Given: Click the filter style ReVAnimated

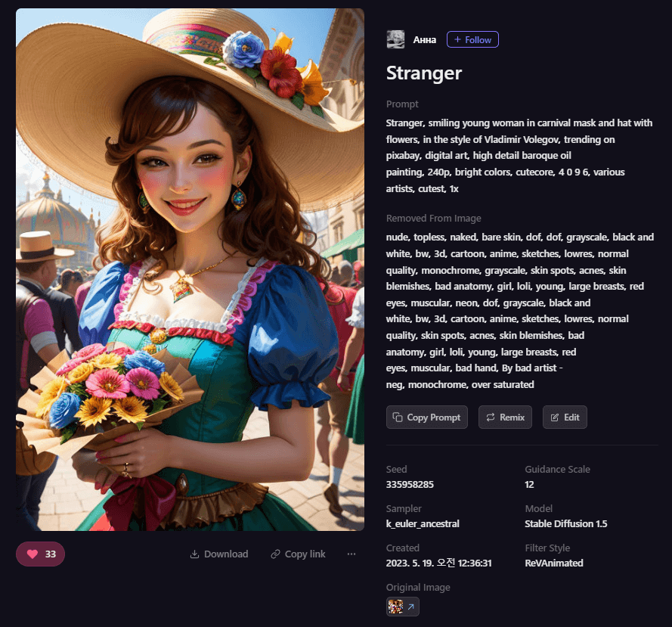Looking at the screenshot, I should [x=554, y=563].
